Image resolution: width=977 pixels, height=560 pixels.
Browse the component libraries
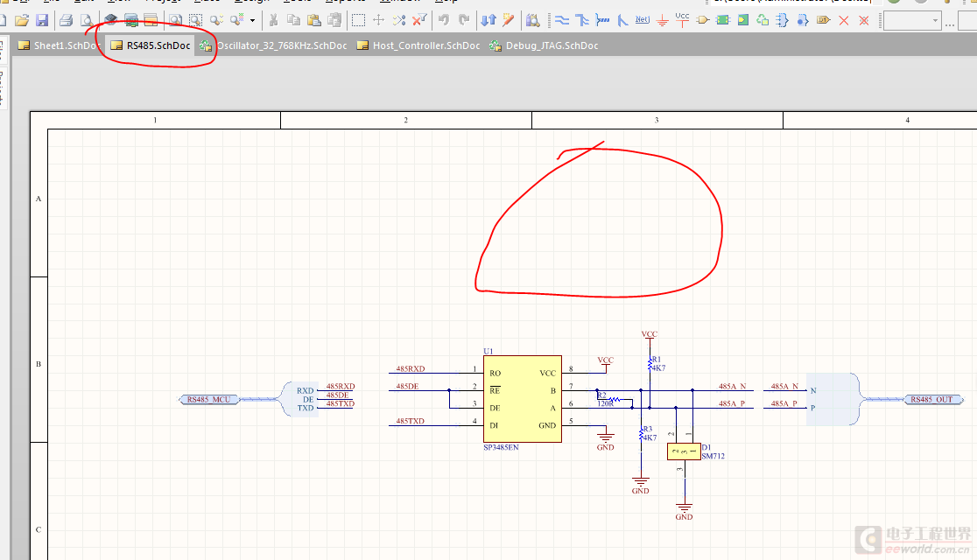coord(533,20)
